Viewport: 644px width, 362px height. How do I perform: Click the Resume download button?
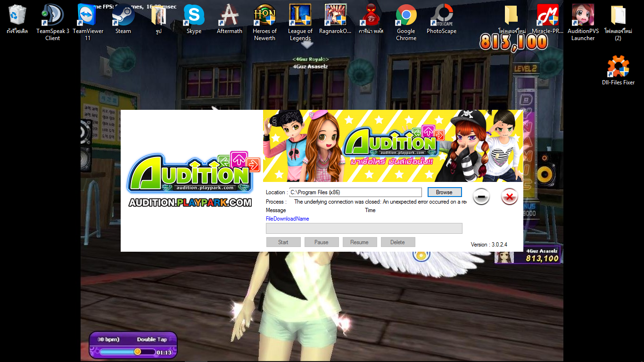[359, 242]
